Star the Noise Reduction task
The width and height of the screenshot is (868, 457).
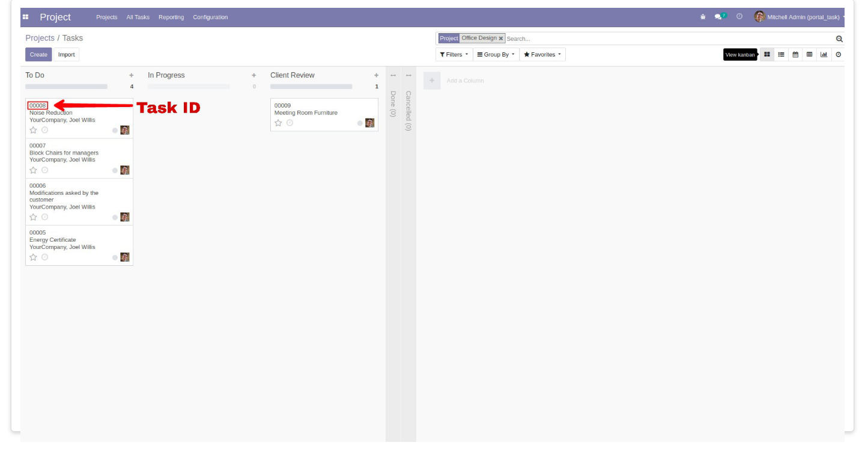click(x=34, y=130)
